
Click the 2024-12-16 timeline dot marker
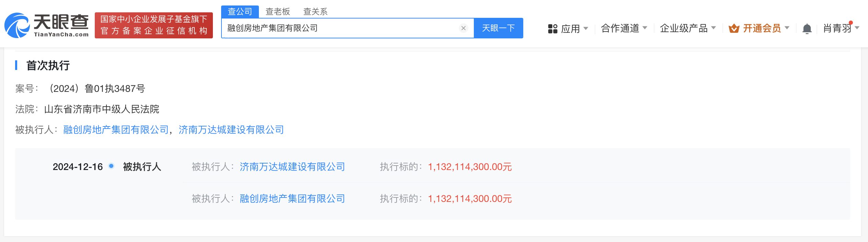click(111, 166)
